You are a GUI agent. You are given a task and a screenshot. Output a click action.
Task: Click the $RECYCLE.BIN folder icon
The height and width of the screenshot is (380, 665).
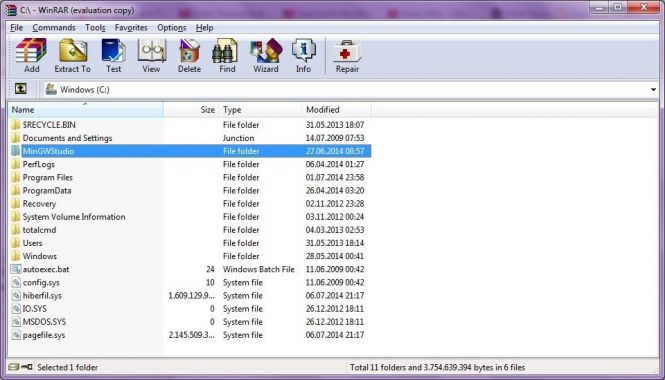(x=16, y=125)
